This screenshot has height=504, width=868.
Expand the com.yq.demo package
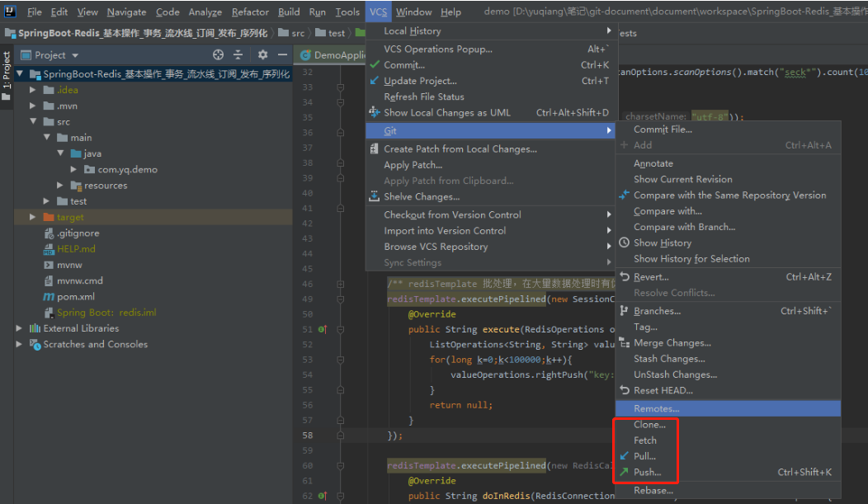point(73,169)
